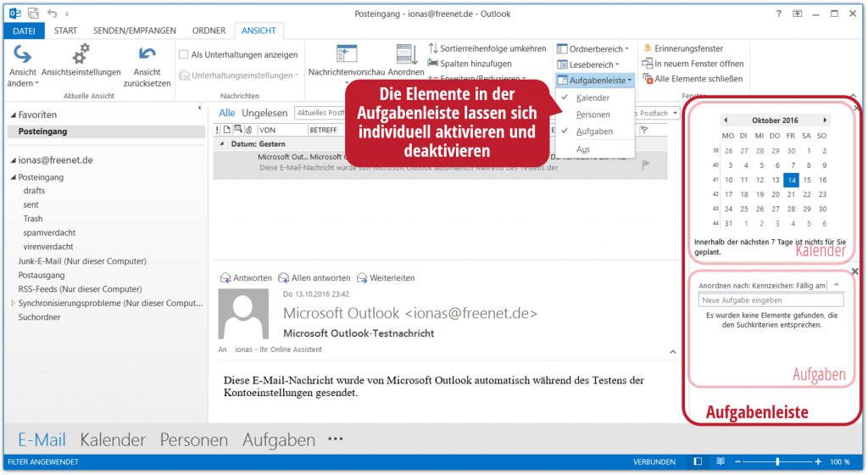This screenshot has width=868, height=475.
Task: Toggle Aufgaben in Aufgabenleiste menu
Action: pos(595,131)
